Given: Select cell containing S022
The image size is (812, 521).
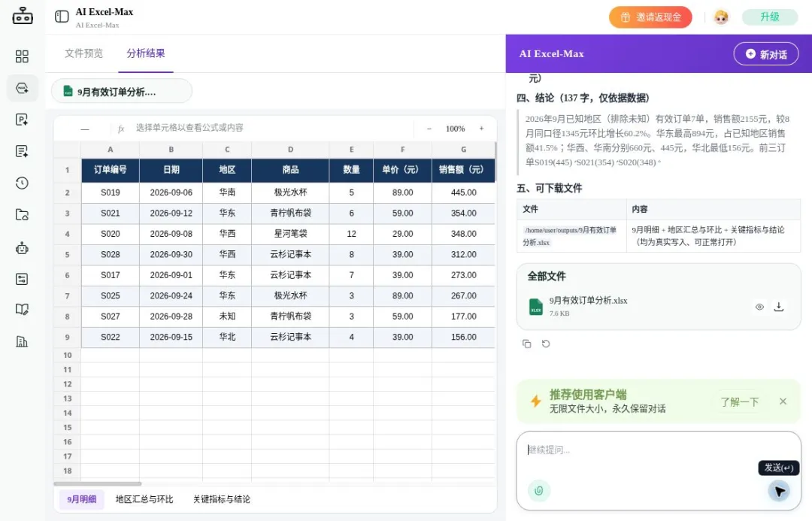Looking at the screenshot, I should tap(111, 337).
